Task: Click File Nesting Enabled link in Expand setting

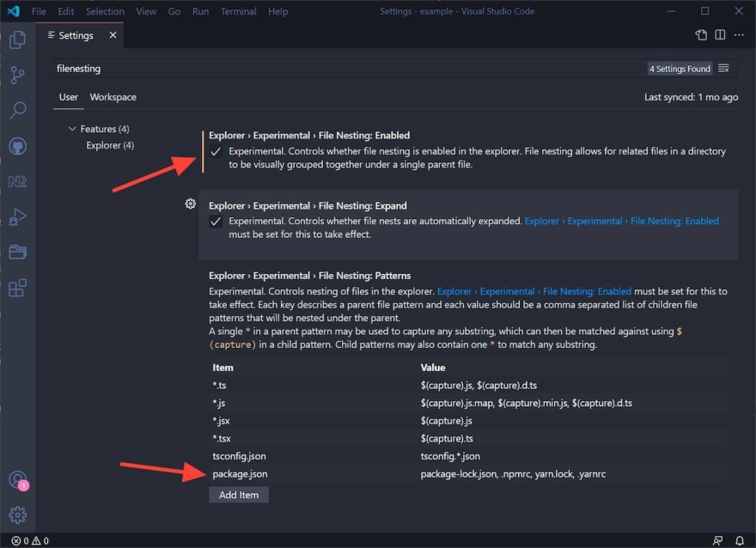Action: point(621,221)
